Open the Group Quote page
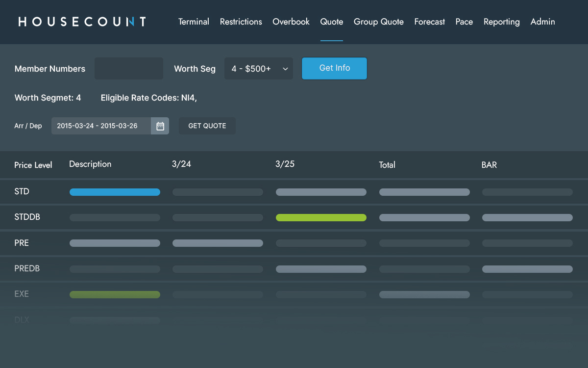The height and width of the screenshot is (368, 588). 379,22
